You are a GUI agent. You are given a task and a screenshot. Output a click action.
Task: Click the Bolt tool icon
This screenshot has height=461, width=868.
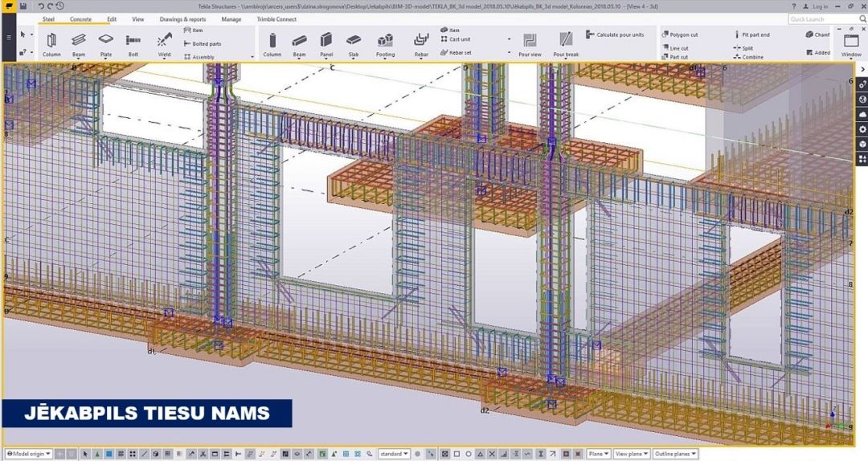click(133, 42)
